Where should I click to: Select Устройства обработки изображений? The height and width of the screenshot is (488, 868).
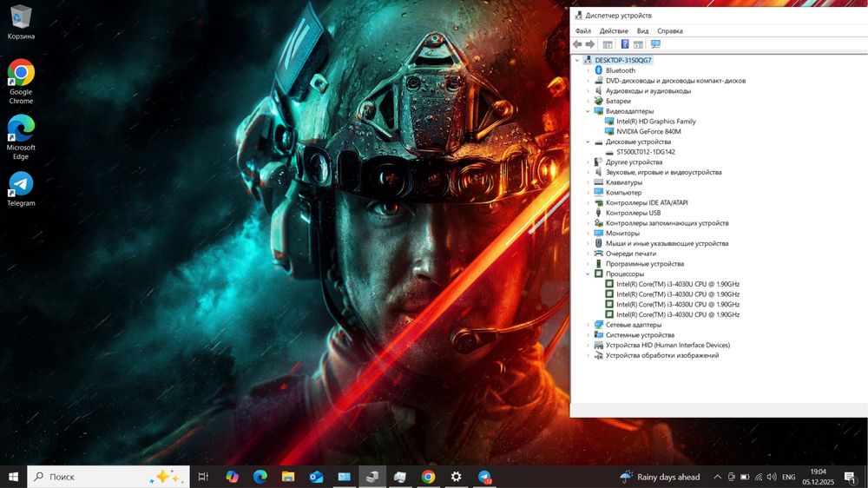tap(662, 356)
